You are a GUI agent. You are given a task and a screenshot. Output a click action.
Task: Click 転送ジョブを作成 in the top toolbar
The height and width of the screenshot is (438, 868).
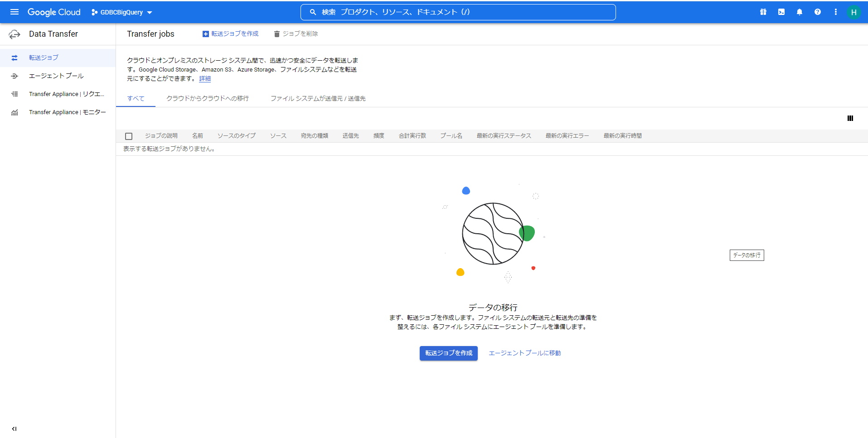pos(231,34)
